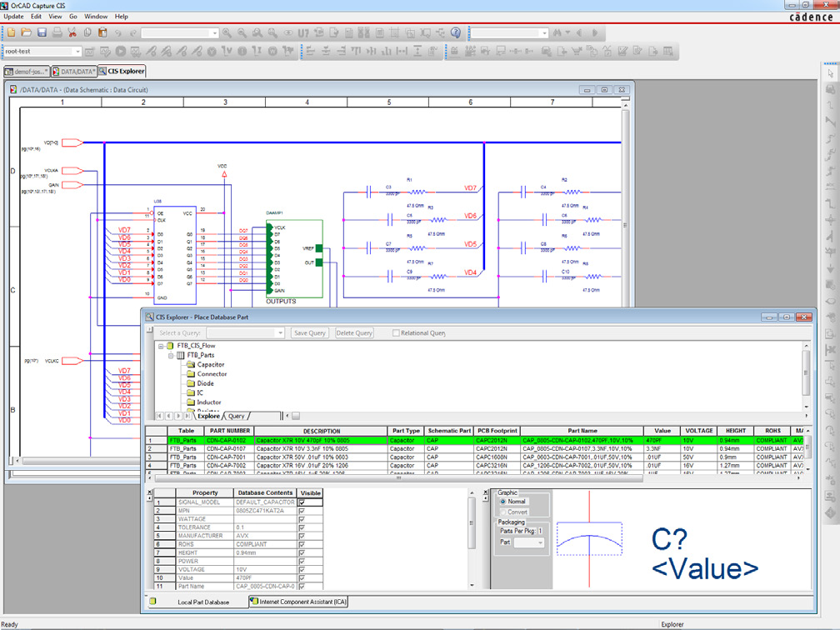
Task: Collapse the FTB_Parts tree node
Action: [x=171, y=356]
